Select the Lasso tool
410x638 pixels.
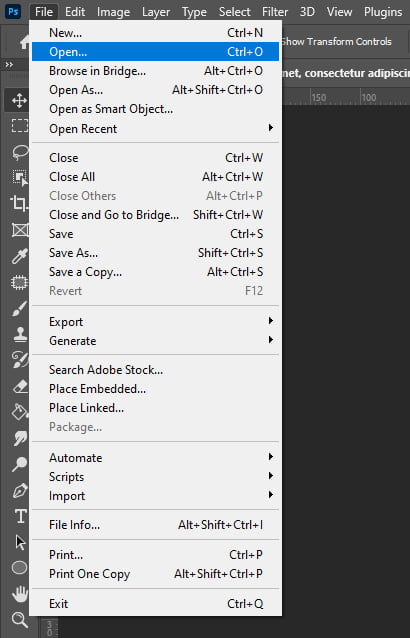tap(19, 153)
